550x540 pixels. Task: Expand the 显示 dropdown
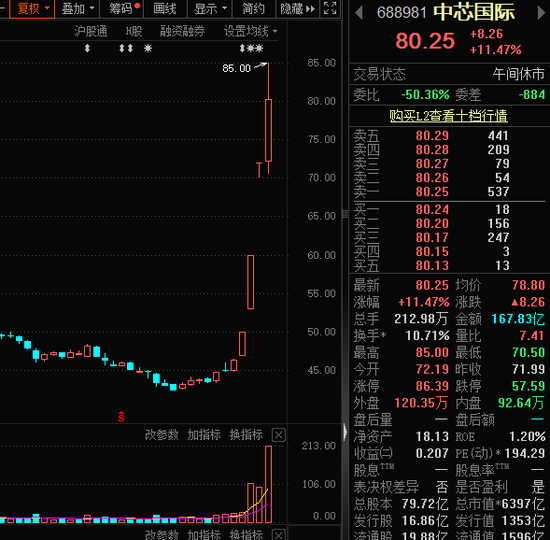click(210, 9)
